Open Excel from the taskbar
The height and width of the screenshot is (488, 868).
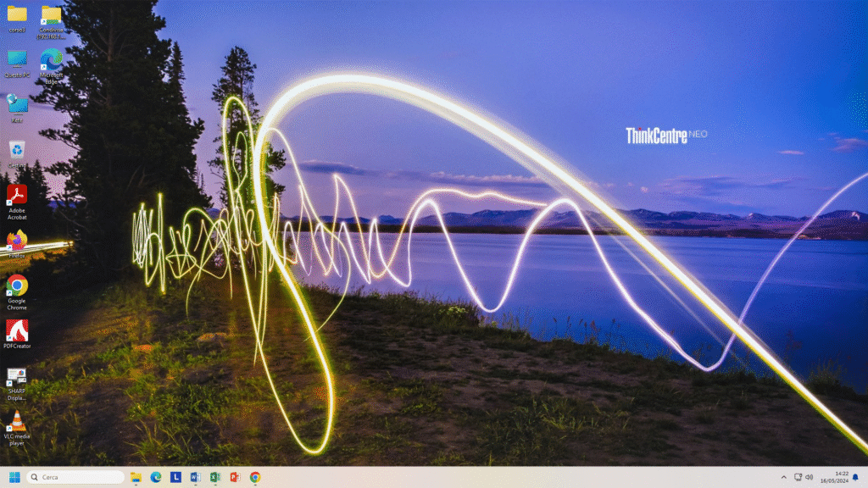tap(215, 477)
